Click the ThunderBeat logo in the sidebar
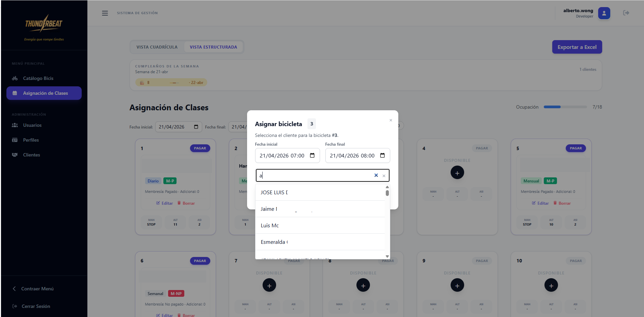 tap(44, 24)
